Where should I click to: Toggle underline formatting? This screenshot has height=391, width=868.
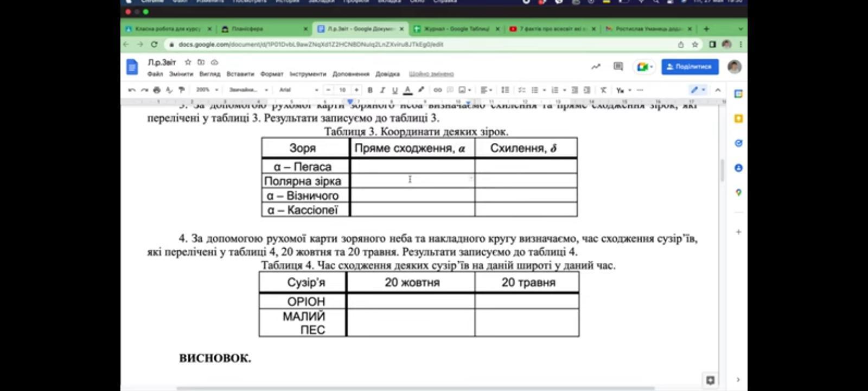point(395,90)
